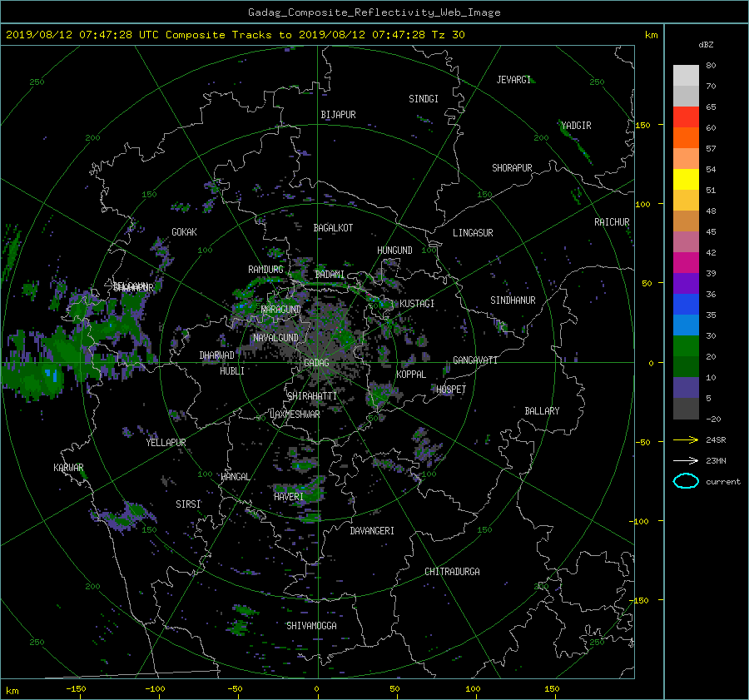The height and width of the screenshot is (700, 749).
Task: Select the light blue 30-35 dBZ swatch
Action: click(686, 325)
